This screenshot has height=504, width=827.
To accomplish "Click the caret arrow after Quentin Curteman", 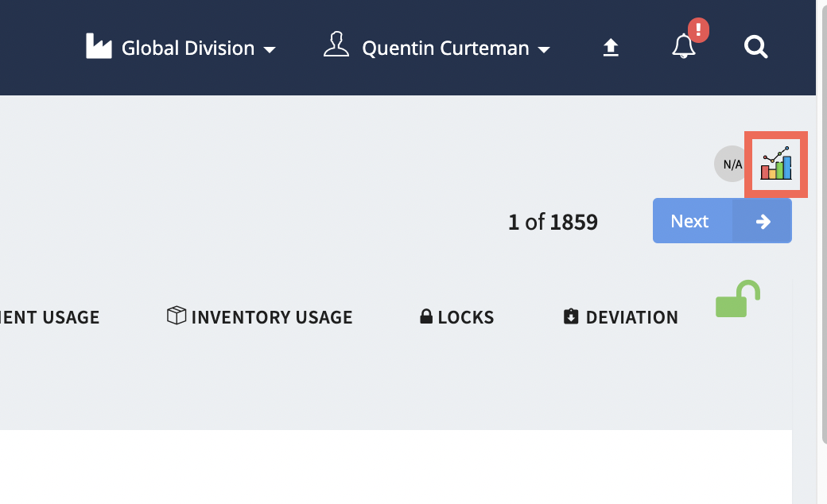I will pos(544,50).
